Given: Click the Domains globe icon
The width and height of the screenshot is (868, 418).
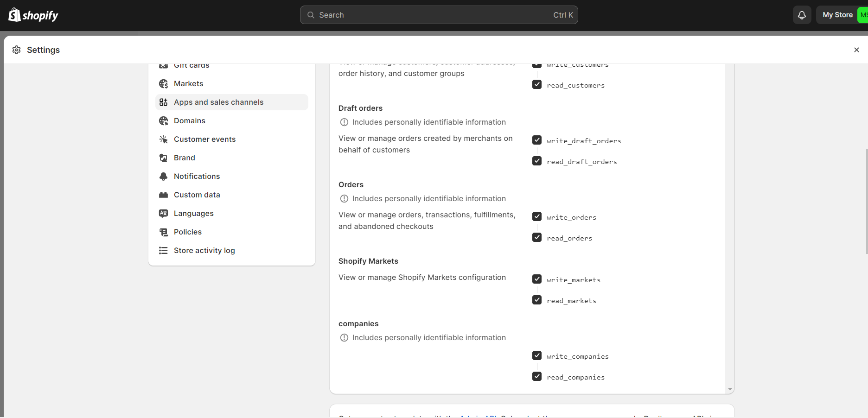Looking at the screenshot, I should tap(163, 121).
